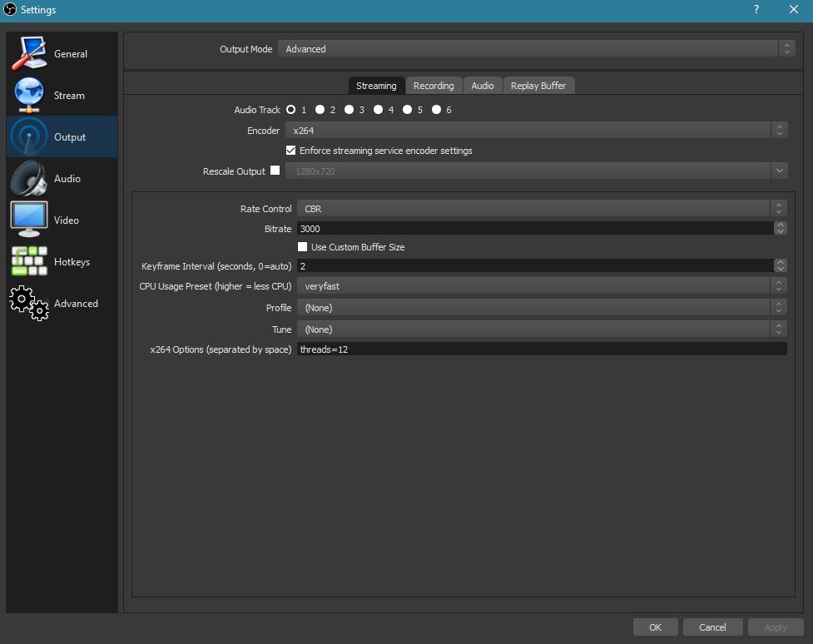Screen dimensions: 813x644
Task: Click the Apply button
Action: pyautogui.click(x=776, y=627)
